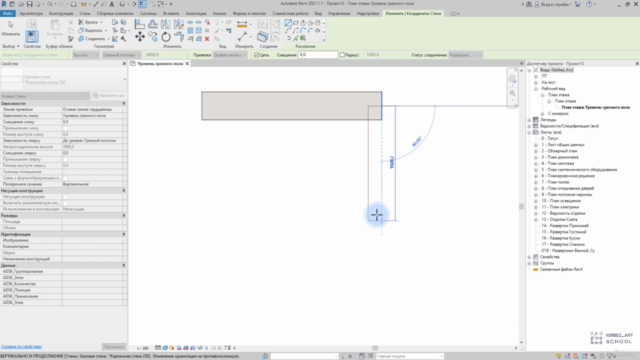The height and width of the screenshot is (360, 640).
Task: Select the Уровень грязного пола view tab
Action: click(x=160, y=64)
